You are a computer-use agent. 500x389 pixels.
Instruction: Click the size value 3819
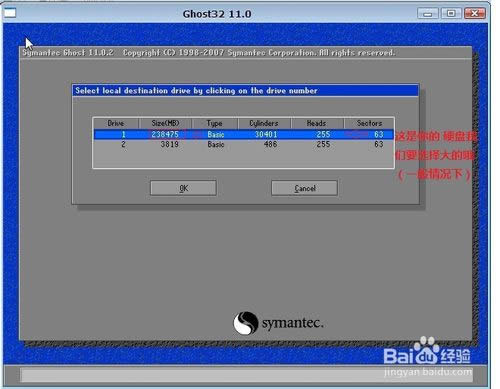pyautogui.click(x=170, y=144)
